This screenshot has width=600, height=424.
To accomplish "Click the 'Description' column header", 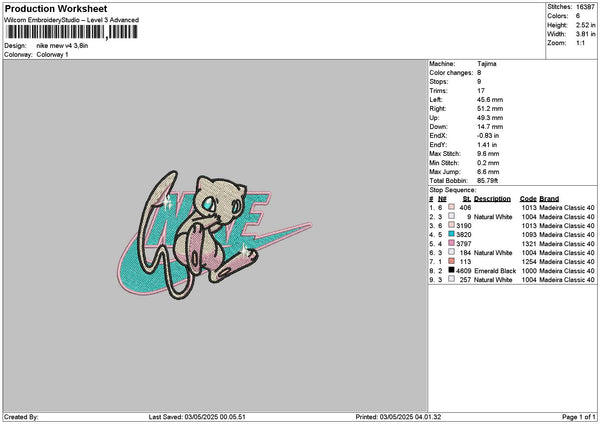I will (x=492, y=199).
